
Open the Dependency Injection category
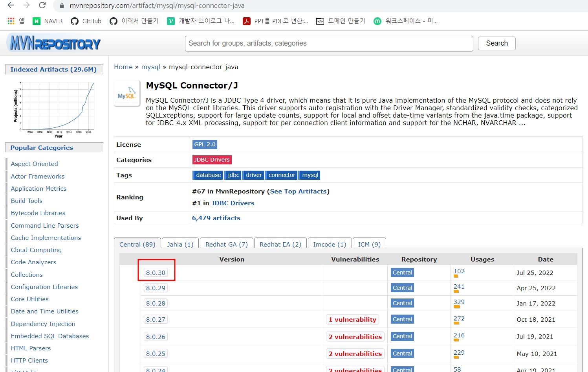tap(43, 324)
